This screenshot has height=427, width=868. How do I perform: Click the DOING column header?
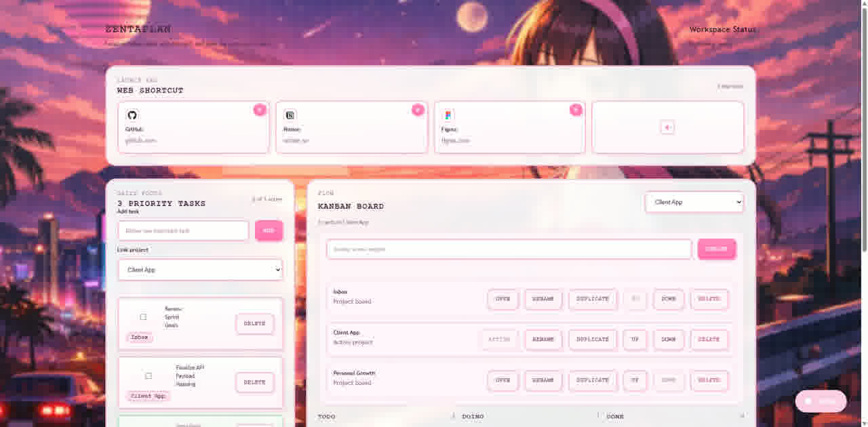pyautogui.click(x=473, y=416)
